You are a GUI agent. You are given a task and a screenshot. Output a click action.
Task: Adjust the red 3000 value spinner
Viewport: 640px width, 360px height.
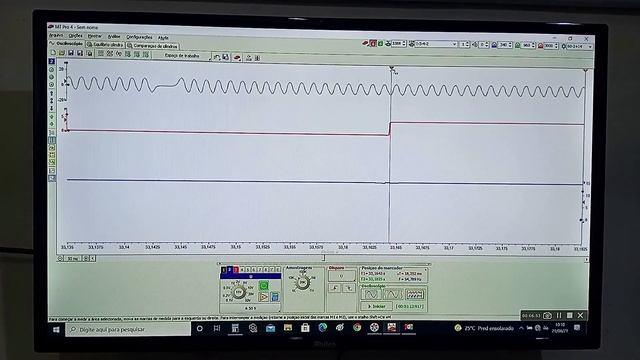pos(551,46)
